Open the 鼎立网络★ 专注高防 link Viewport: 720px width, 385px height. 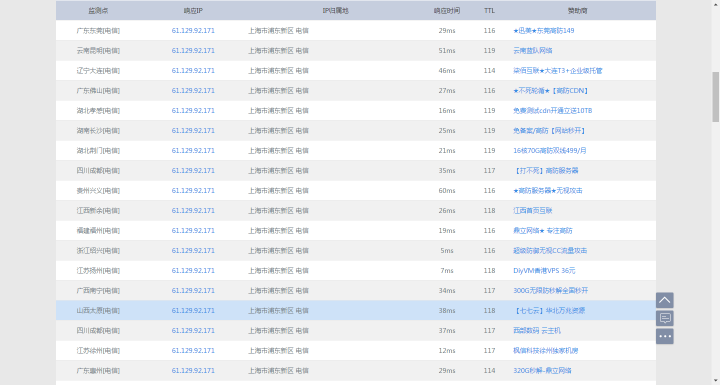click(x=542, y=231)
